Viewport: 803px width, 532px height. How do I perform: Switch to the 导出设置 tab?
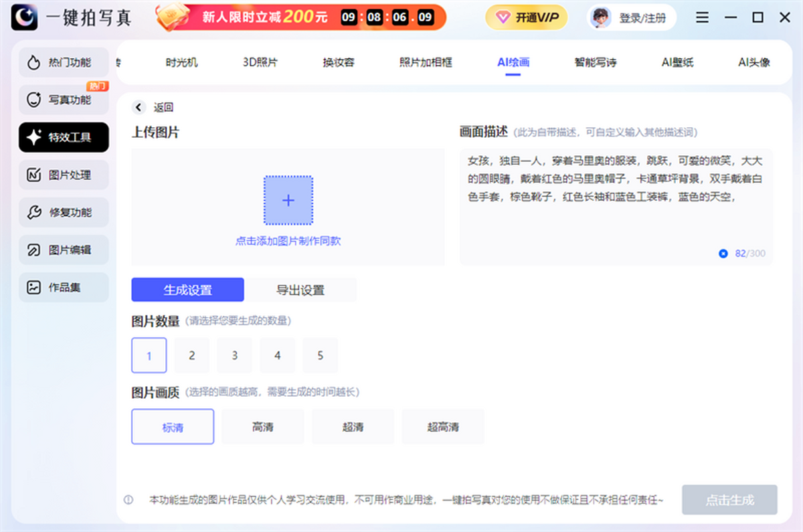click(300, 290)
